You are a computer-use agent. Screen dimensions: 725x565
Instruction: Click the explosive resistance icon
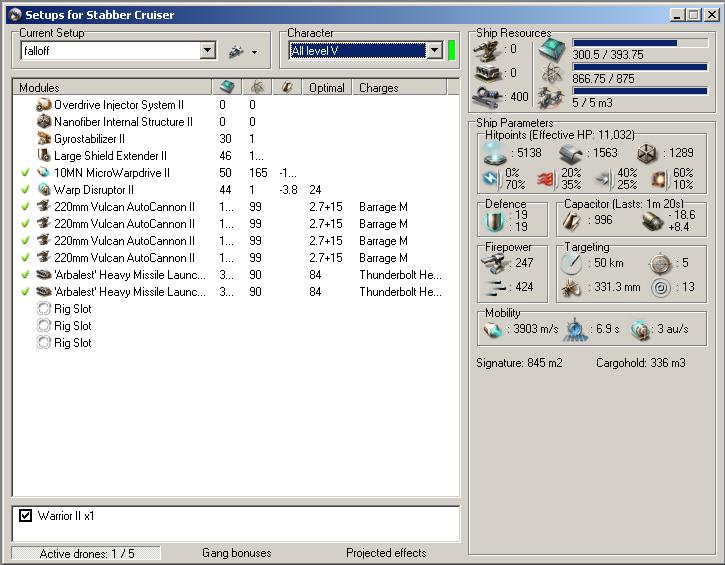point(660,178)
